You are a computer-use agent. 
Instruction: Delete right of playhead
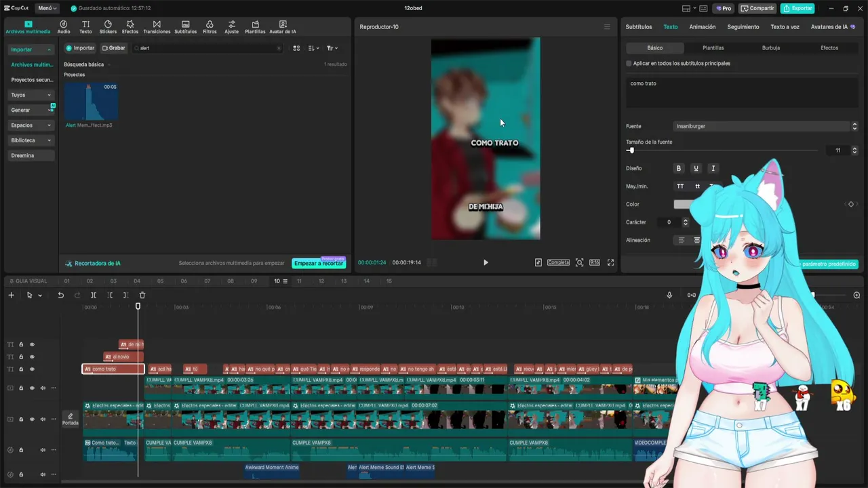tap(125, 295)
